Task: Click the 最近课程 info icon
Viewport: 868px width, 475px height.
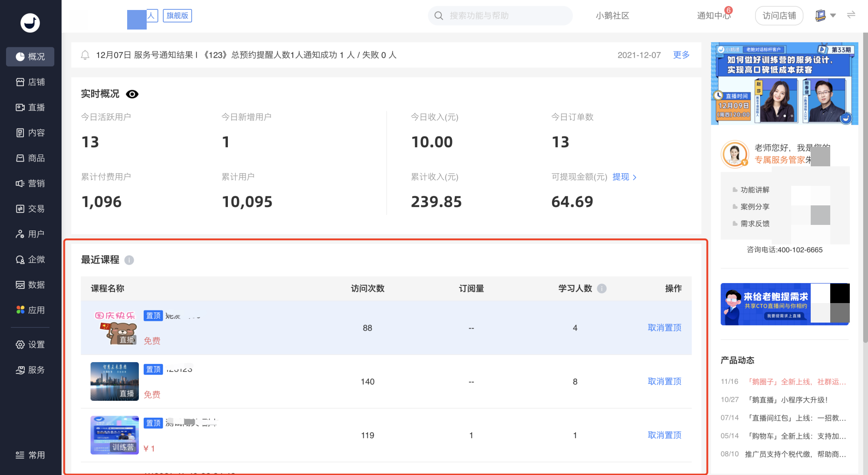Action: [129, 260]
